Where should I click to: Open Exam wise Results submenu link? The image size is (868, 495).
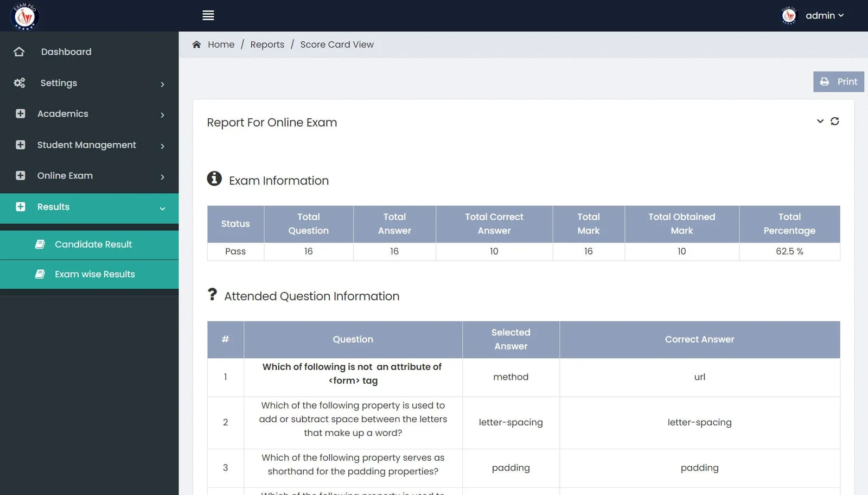95,274
